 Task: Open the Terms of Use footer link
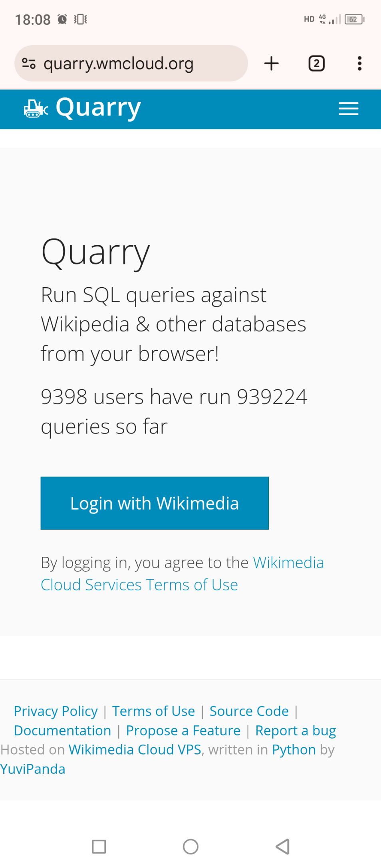coord(153,711)
